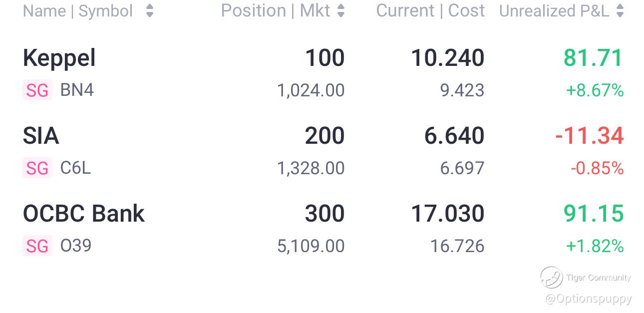This screenshot has width=644, height=313.
Task: Open the OCBC Bank holding
Action: click(84, 214)
